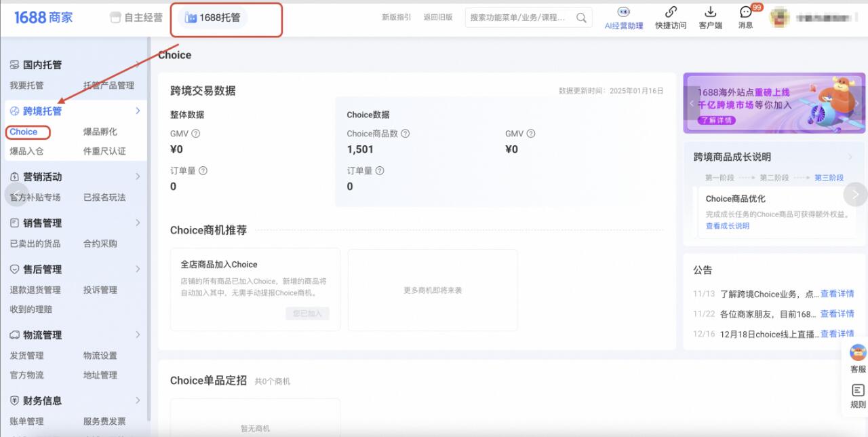Viewport: 868px width, 437px height.
Task: Click the 物流管理 truck icon
Action: (14, 335)
